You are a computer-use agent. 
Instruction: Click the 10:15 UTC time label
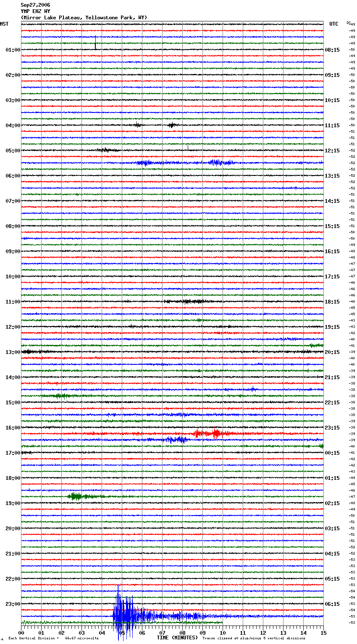tap(332, 100)
